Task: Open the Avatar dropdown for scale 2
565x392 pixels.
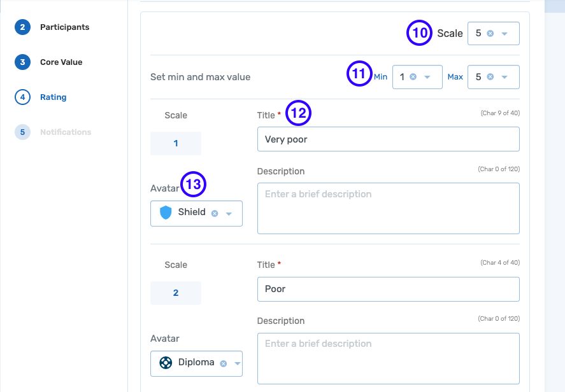Action: coord(236,363)
